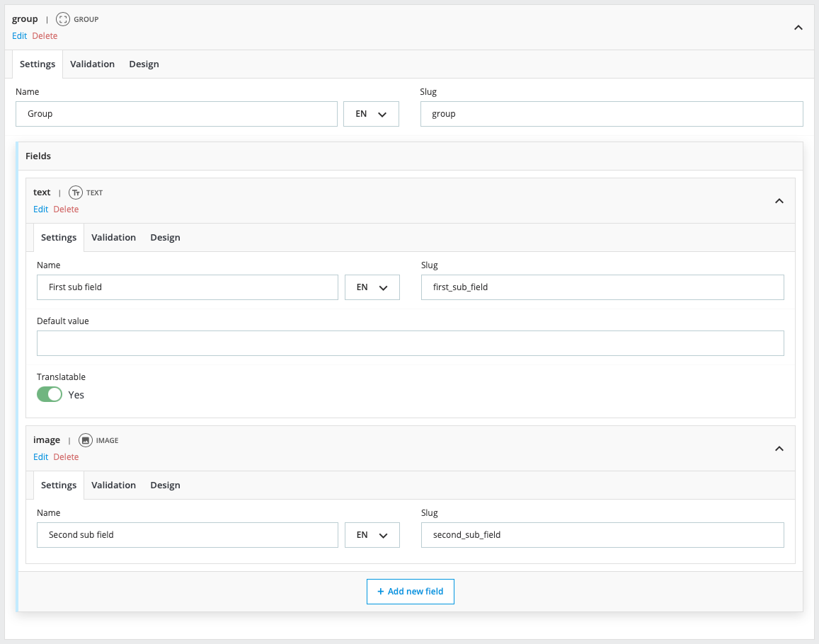
Task: Delete the image sub field
Action: click(x=66, y=457)
